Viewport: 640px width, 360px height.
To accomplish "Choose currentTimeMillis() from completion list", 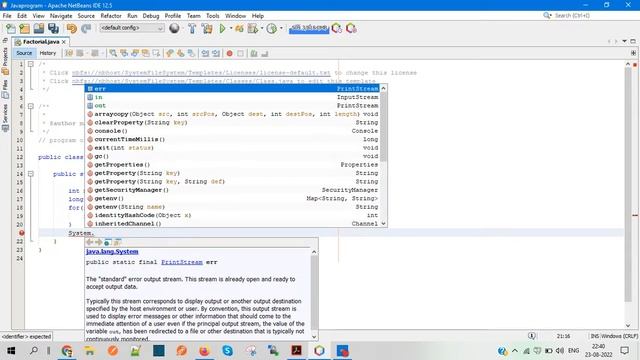I will [233, 139].
